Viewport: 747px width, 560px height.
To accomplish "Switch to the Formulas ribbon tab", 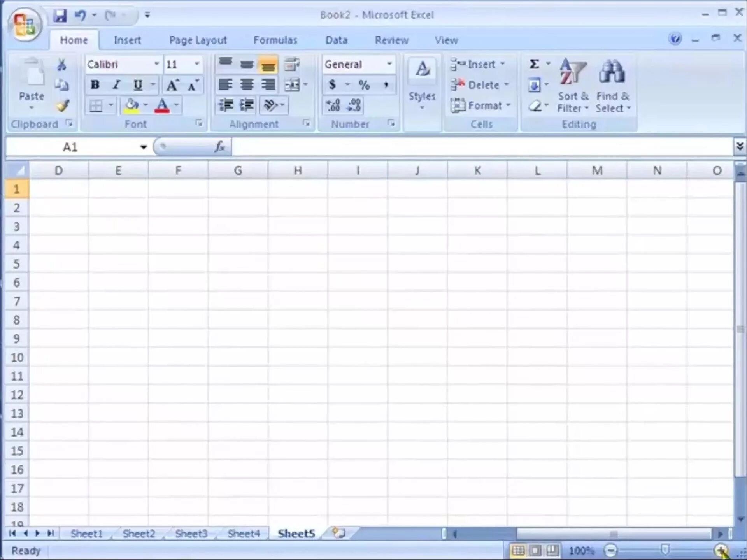I will [275, 40].
